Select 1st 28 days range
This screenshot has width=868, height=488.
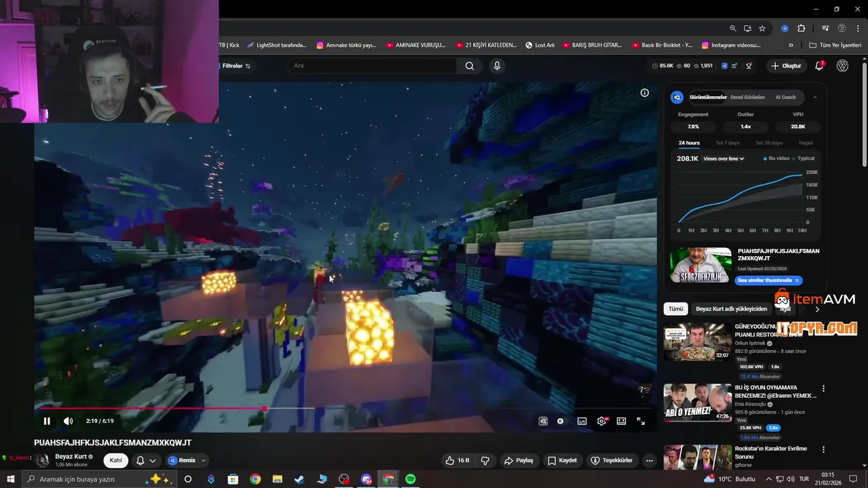point(769,143)
